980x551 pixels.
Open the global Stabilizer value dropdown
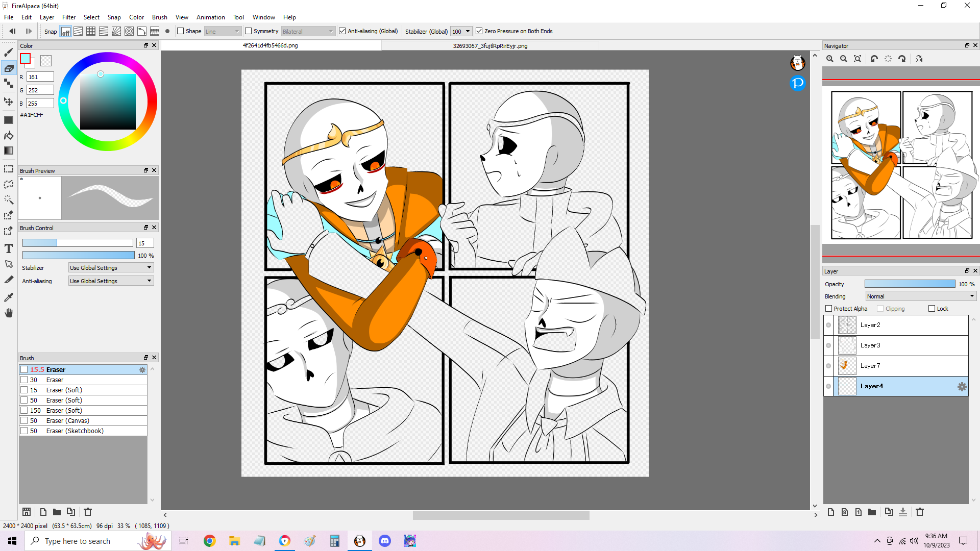point(461,32)
